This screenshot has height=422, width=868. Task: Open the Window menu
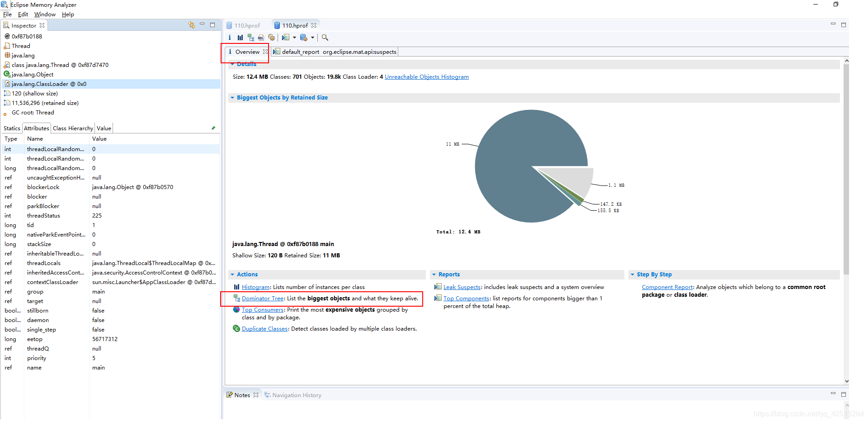pos(45,14)
